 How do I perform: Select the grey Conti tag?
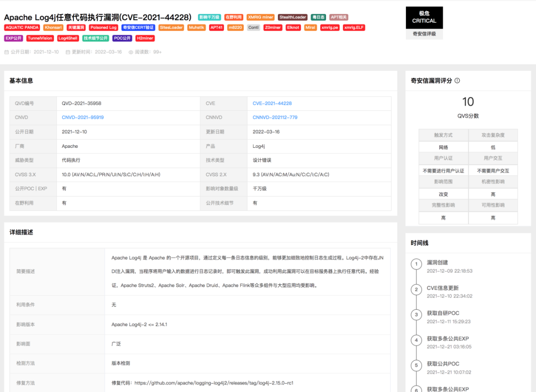(254, 28)
